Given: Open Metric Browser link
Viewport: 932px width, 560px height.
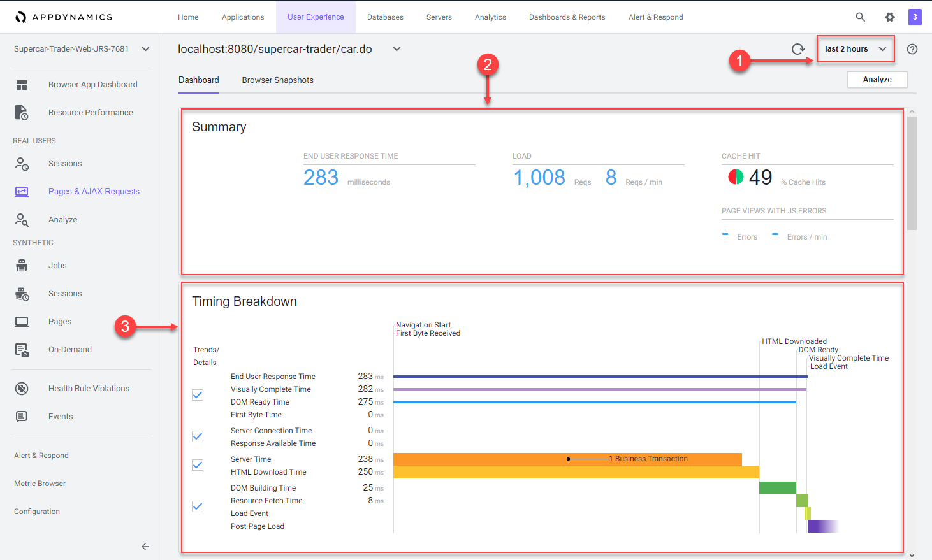Looking at the screenshot, I should (40, 484).
